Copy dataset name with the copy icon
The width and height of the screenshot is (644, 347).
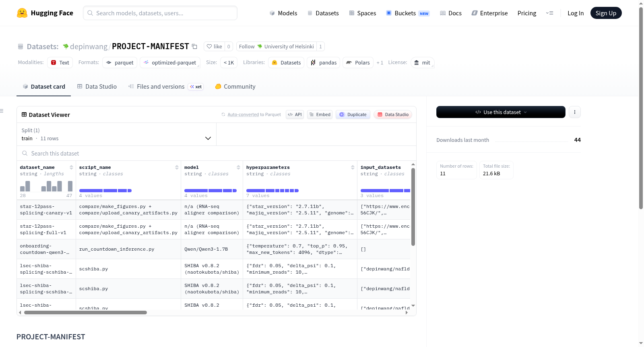coord(194,46)
